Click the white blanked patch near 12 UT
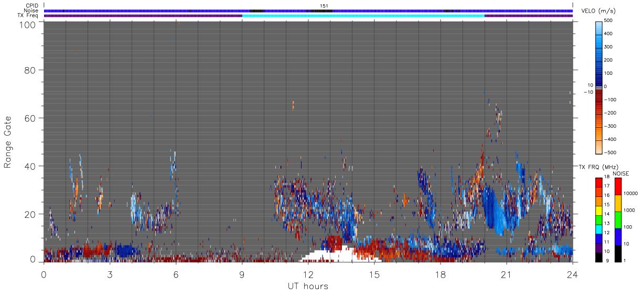The height and width of the screenshot is (297, 644). pyautogui.click(x=333, y=255)
